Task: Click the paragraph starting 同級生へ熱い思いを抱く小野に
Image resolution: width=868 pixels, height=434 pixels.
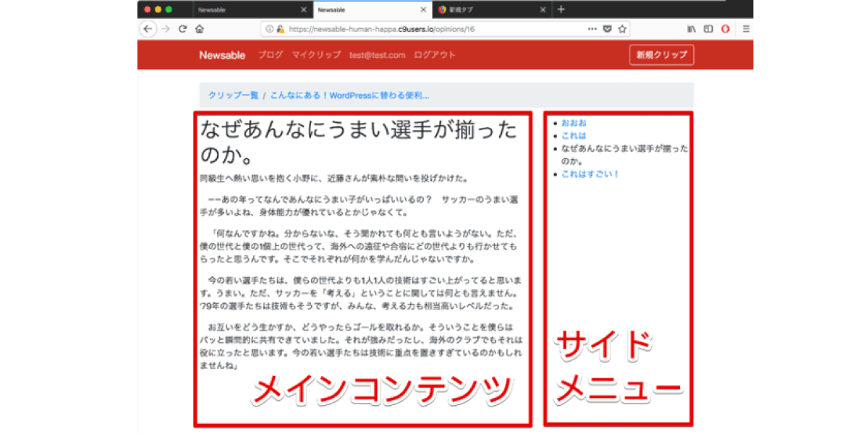Action: pos(334,177)
